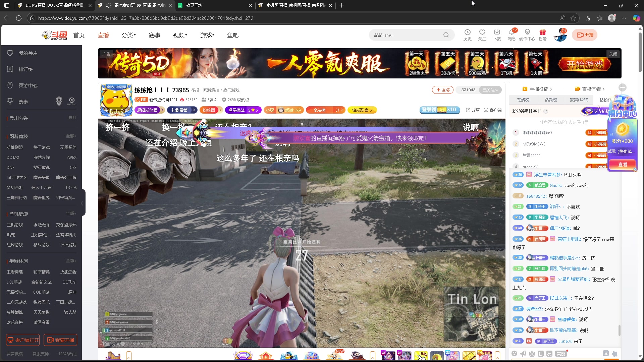Toggle chat effects splash icon

tap(614, 354)
